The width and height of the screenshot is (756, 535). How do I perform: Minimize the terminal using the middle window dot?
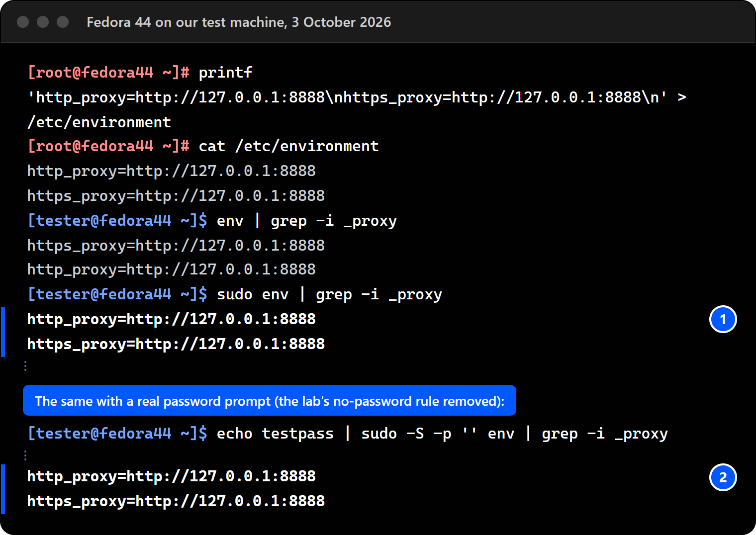click(43, 22)
